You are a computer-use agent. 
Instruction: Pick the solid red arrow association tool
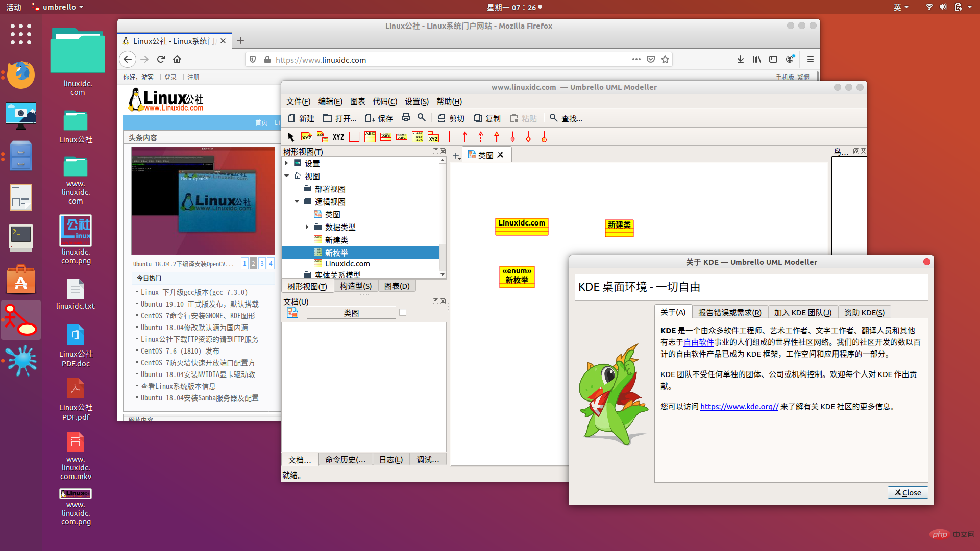pos(465,137)
